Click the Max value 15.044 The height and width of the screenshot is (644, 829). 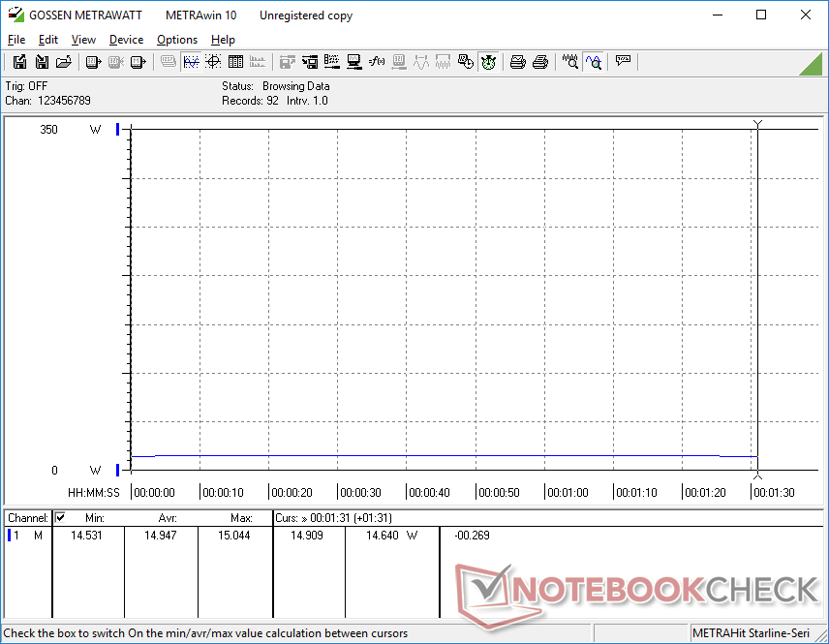[x=233, y=536]
